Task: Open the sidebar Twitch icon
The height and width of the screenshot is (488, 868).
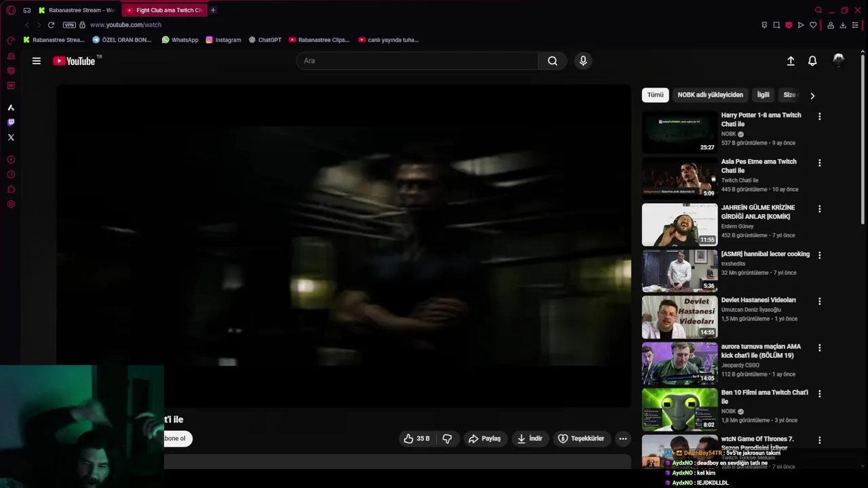Action: point(11,123)
